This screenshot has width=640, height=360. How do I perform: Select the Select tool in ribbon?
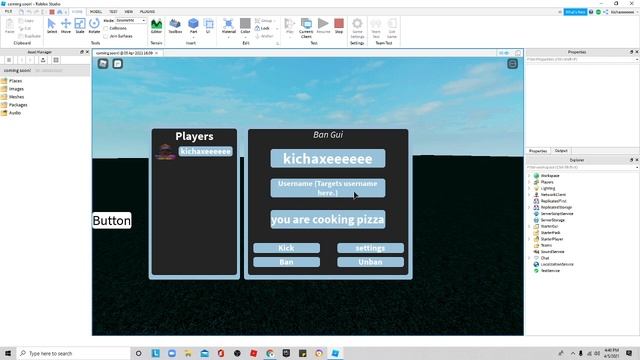52,26
